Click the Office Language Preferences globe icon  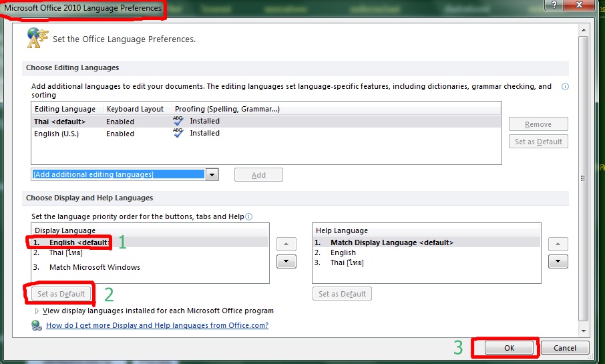pyautogui.click(x=37, y=38)
